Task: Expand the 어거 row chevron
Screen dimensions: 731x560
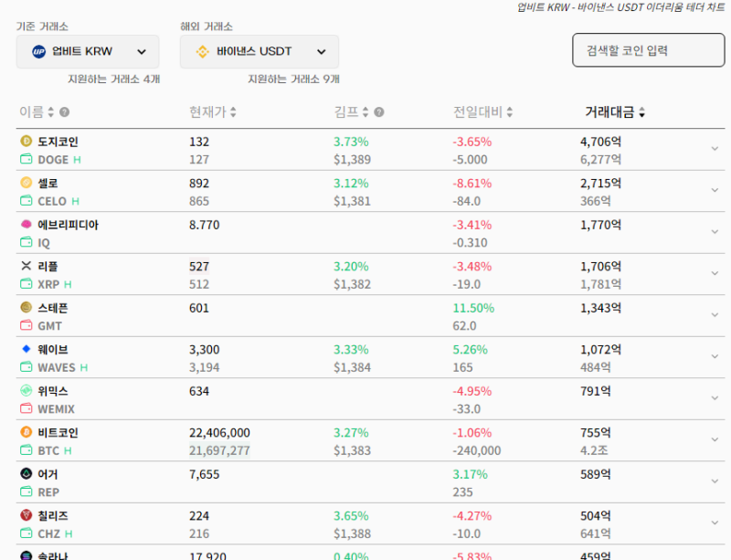Action: (x=715, y=481)
